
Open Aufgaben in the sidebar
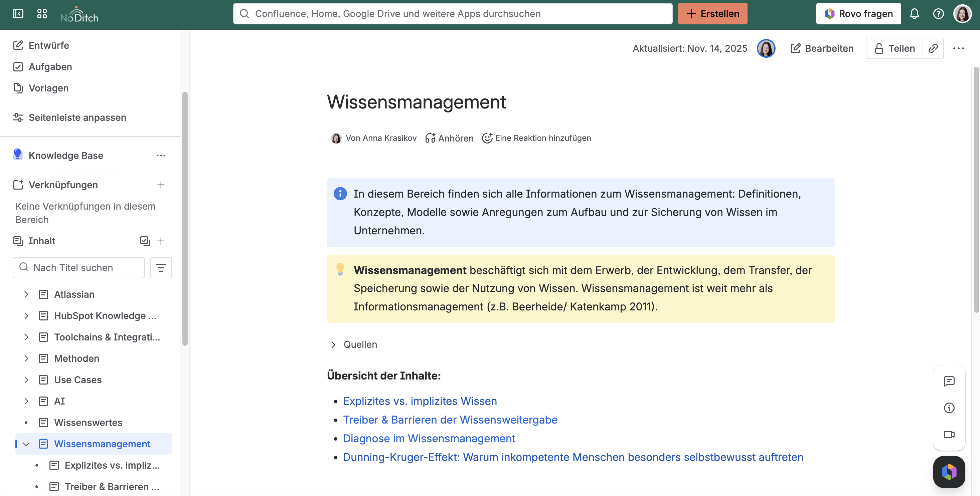click(43, 66)
